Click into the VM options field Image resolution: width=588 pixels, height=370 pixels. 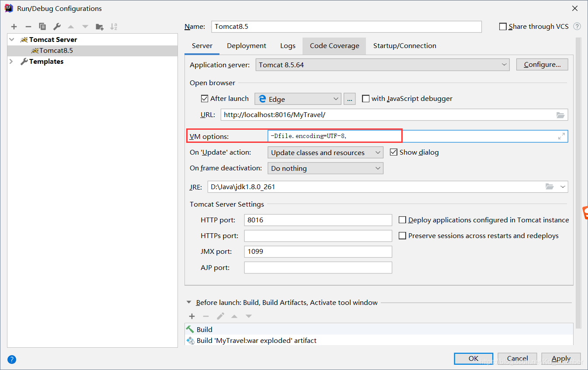418,136
